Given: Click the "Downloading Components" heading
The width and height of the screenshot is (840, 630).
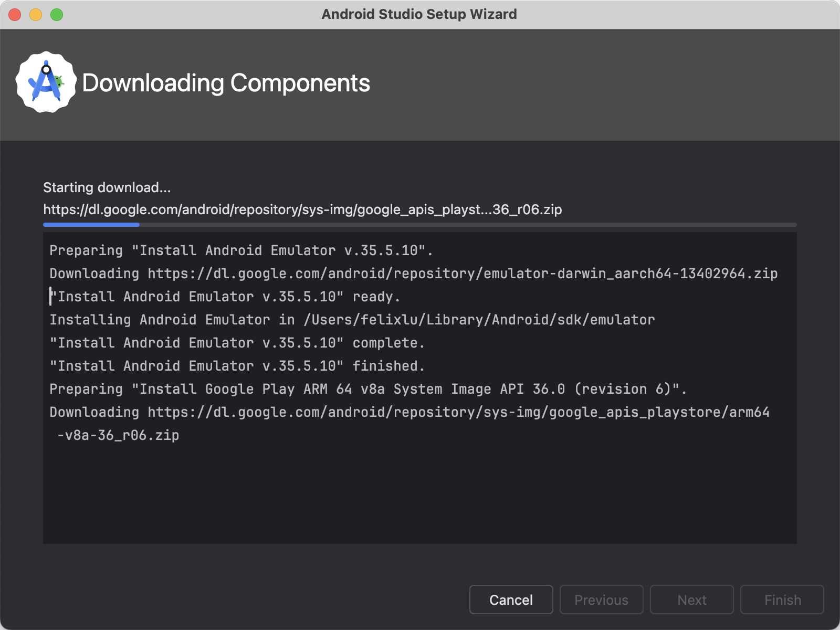Looking at the screenshot, I should pyautogui.click(x=226, y=83).
